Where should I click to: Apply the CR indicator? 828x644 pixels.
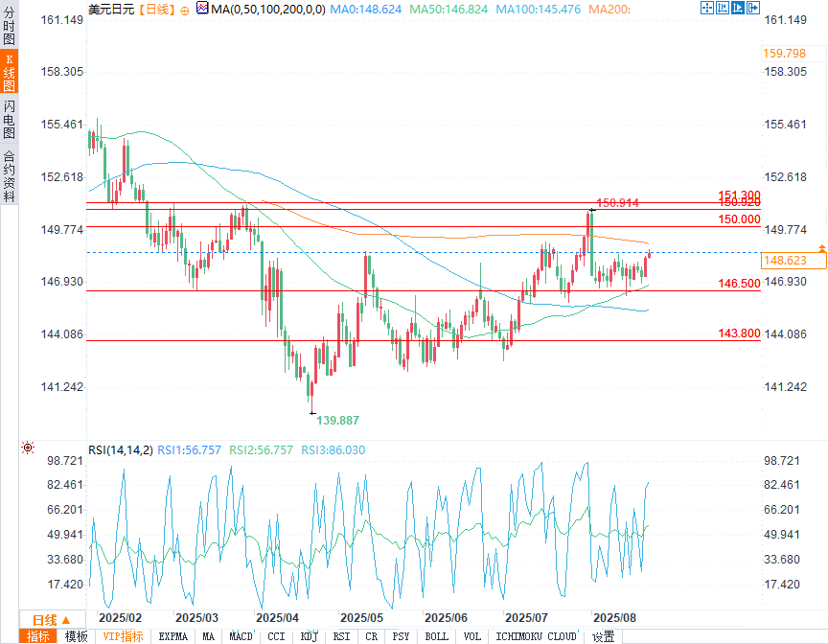[371, 636]
